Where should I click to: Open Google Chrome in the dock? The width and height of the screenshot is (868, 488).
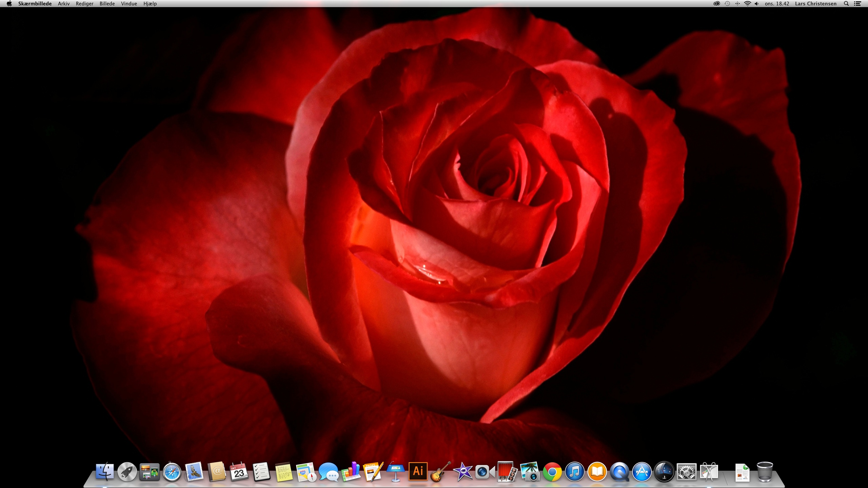pos(552,471)
